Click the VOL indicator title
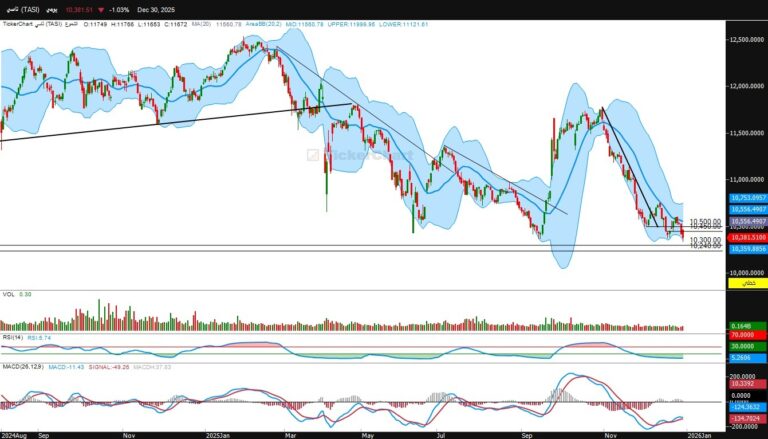This screenshot has height=439, width=768. pyautogui.click(x=8, y=294)
